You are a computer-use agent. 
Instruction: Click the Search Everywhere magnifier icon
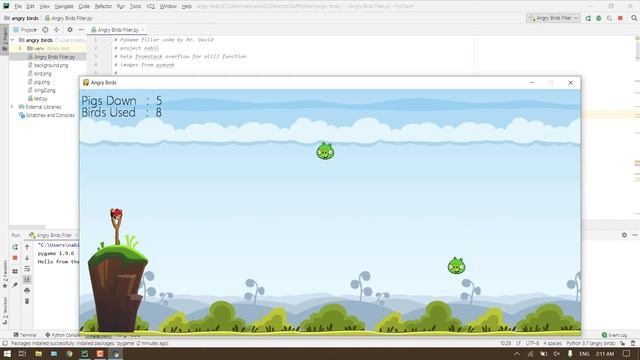point(634,18)
